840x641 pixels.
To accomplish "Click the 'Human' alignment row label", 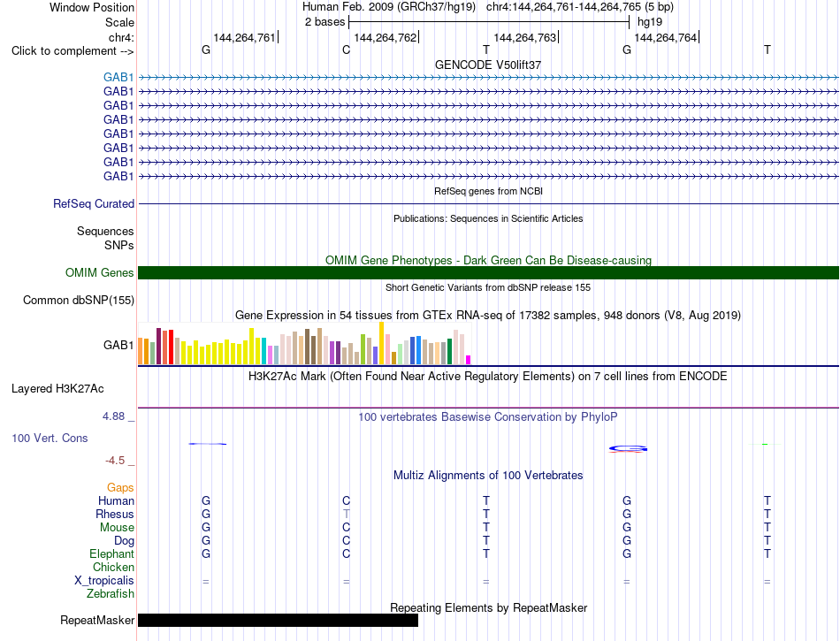I will [x=116, y=500].
